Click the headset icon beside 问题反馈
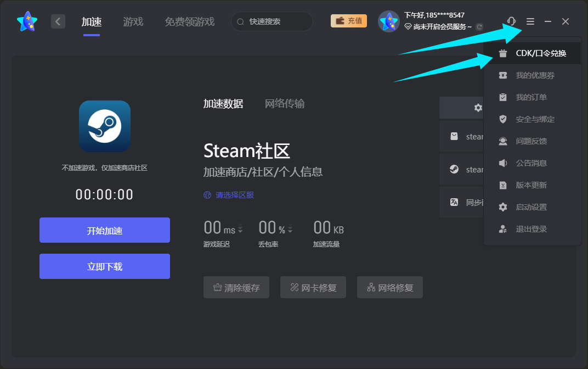The width and height of the screenshot is (588, 369). [x=503, y=141]
